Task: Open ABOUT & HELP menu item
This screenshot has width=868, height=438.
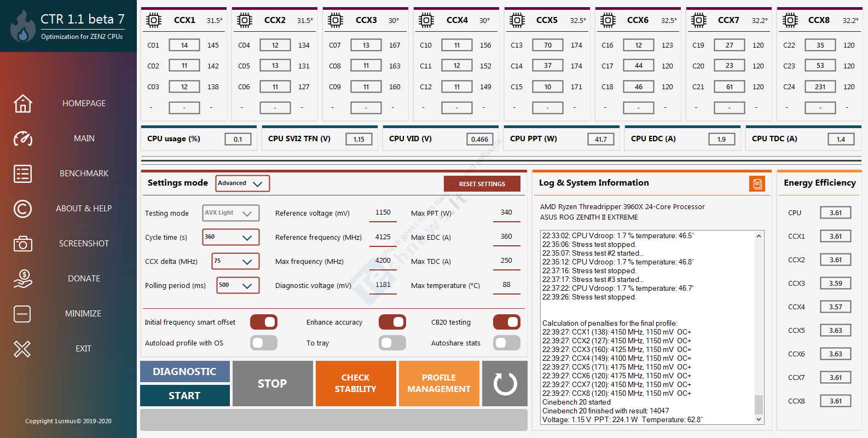Action: pos(84,209)
